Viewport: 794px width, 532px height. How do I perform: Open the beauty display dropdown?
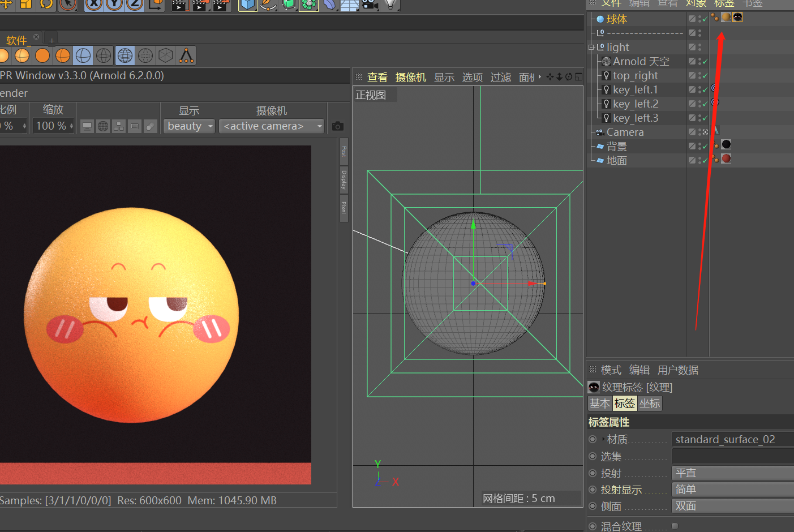(x=189, y=126)
